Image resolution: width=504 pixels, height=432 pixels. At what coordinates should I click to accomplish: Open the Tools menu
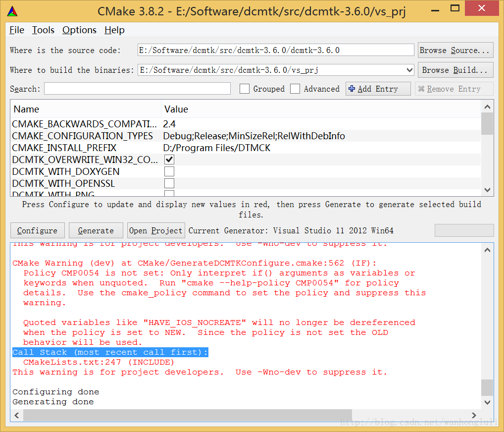[43, 30]
